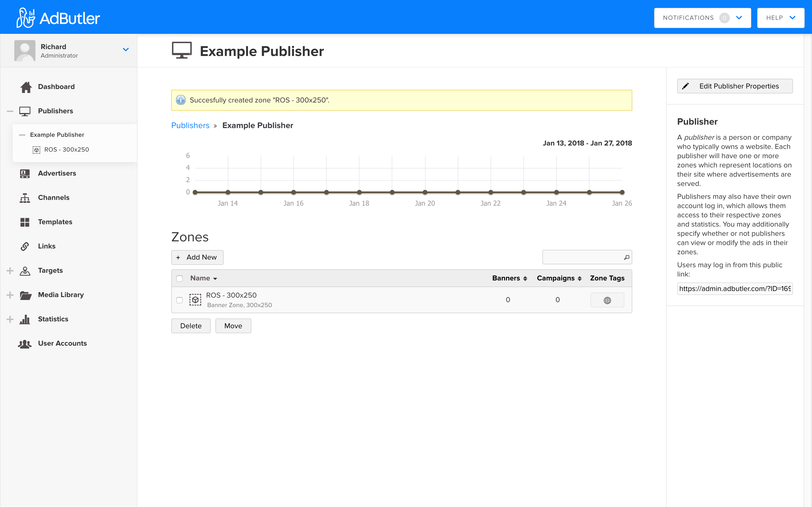
Task: Open the Templates grid icon
Action: pyautogui.click(x=25, y=222)
